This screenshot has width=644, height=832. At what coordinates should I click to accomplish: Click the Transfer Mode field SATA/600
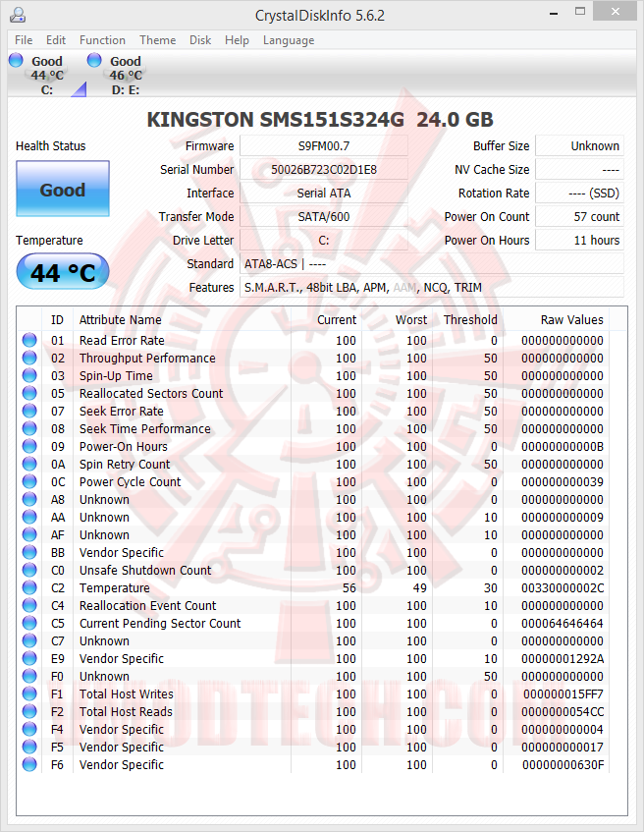(324, 216)
